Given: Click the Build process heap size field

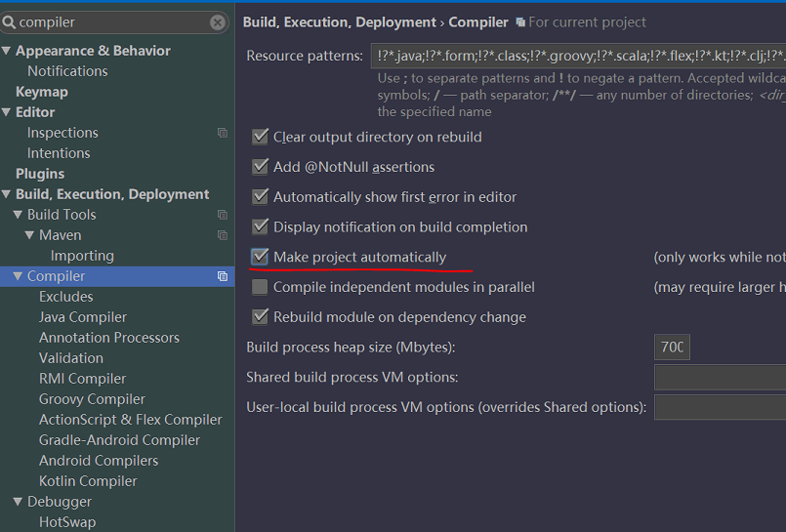Looking at the screenshot, I should [672, 348].
